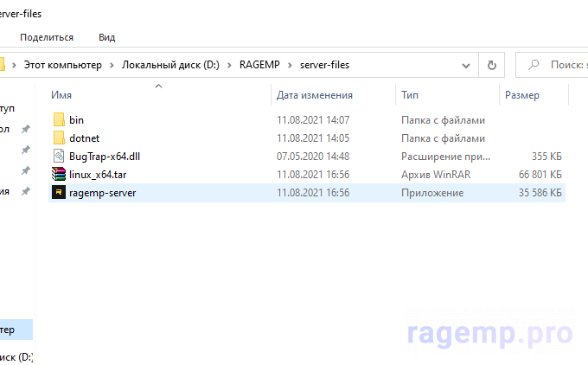Navigate to Этот компьютер breadcrumb

click(62, 65)
